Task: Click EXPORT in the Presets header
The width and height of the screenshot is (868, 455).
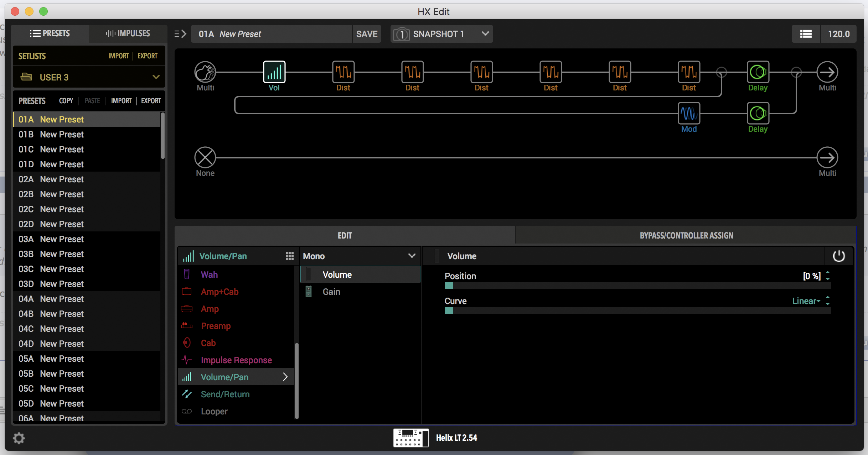Action: pyautogui.click(x=151, y=101)
